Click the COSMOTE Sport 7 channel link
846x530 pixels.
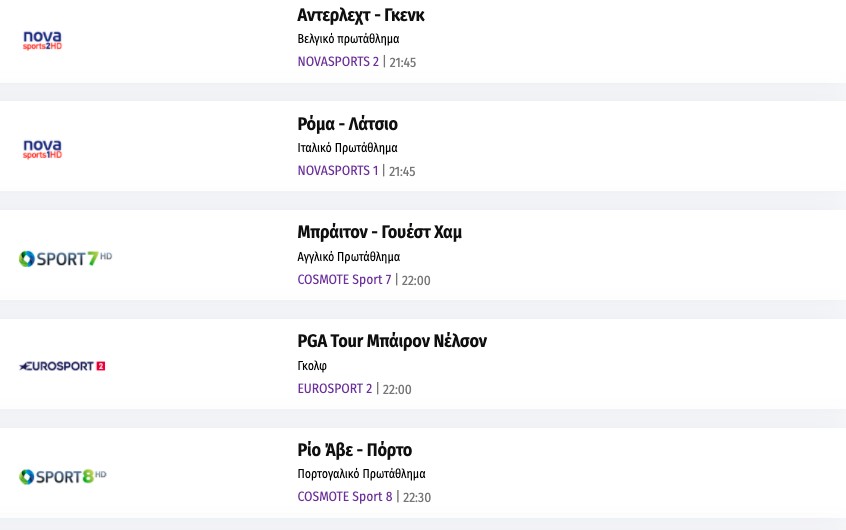pos(344,280)
